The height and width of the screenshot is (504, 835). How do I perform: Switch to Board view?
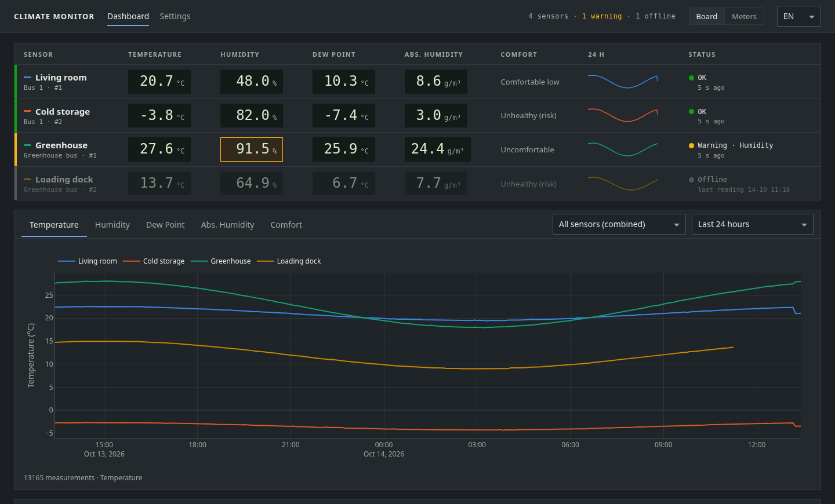707,16
